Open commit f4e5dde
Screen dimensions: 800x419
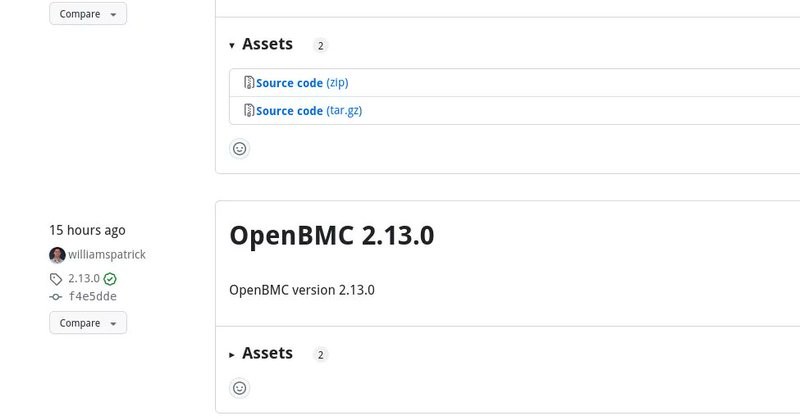click(93, 297)
